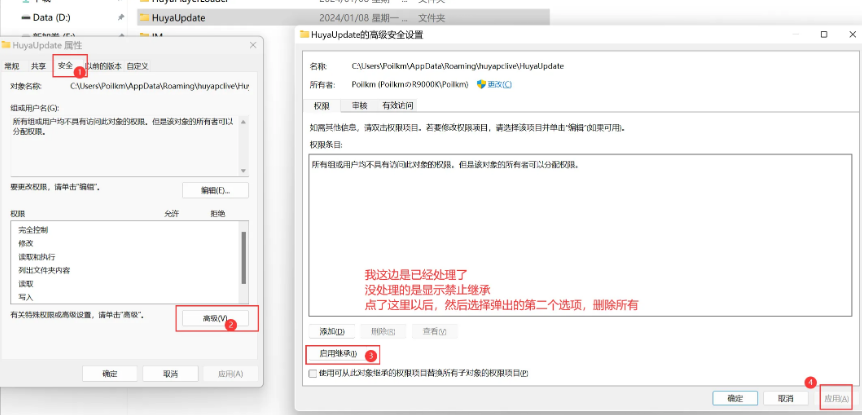Open the 共享 tab in properties

(38, 66)
